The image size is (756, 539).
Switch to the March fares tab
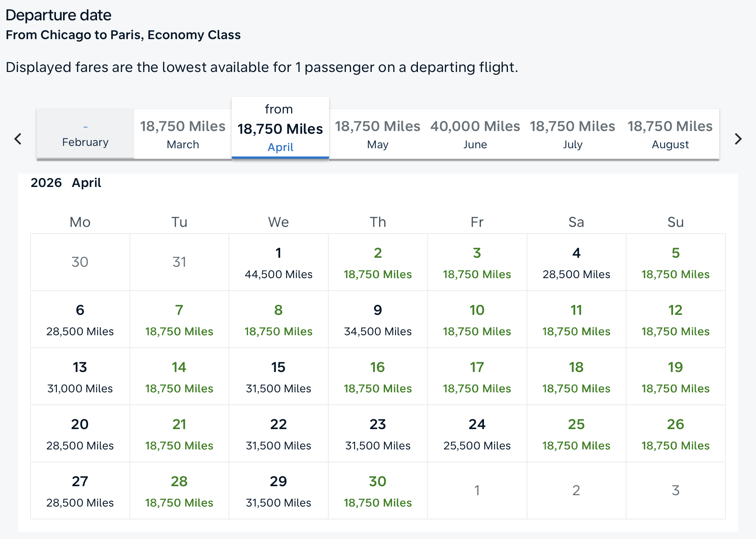(182, 134)
